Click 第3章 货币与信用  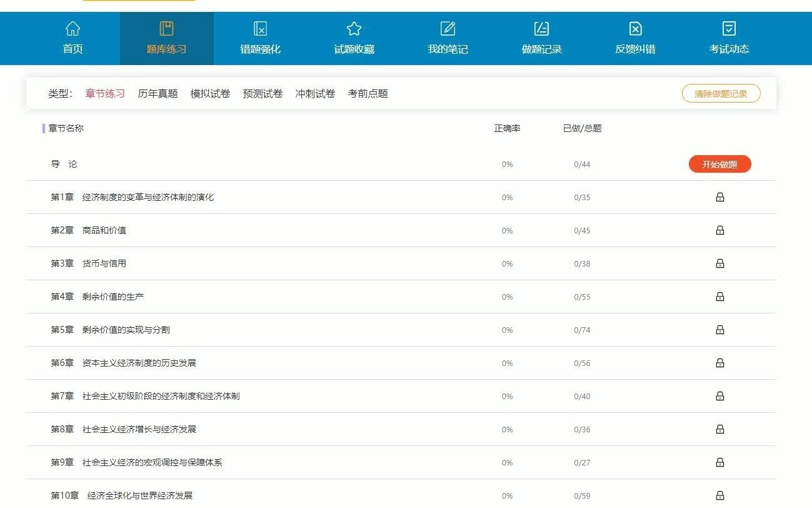point(88,263)
